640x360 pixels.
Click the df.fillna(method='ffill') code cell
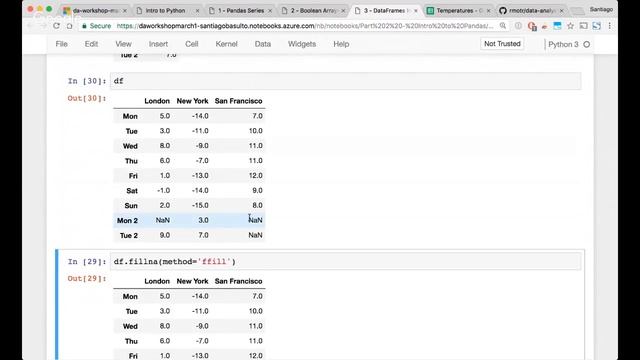click(x=346, y=261)
